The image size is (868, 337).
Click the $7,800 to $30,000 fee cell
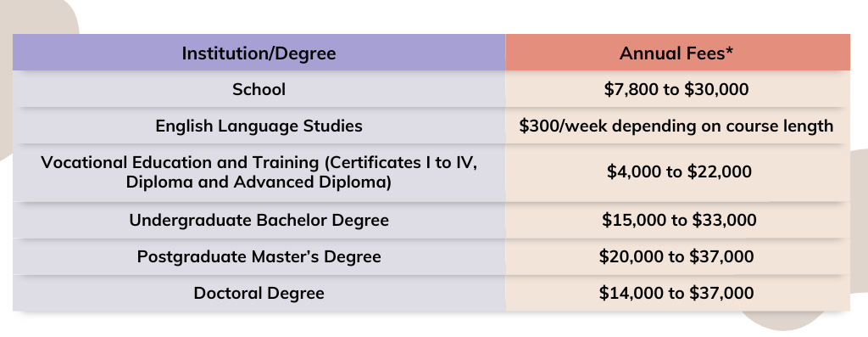tap(677, 89)
